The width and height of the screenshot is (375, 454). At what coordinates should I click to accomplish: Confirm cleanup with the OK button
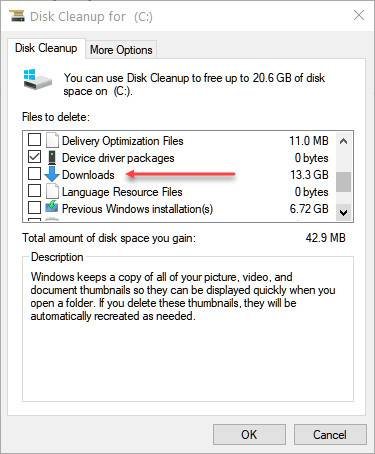click(x=249, y=435)
